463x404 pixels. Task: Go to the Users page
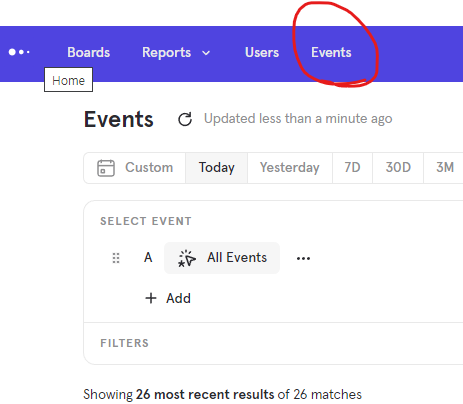262,52
